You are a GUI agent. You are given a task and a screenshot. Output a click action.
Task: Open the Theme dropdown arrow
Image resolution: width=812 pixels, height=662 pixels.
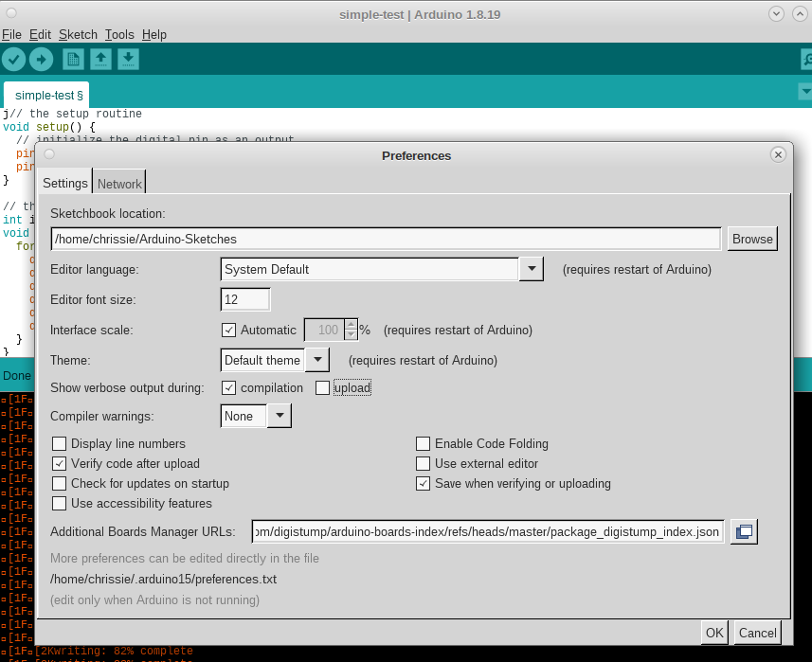point(317,360)
